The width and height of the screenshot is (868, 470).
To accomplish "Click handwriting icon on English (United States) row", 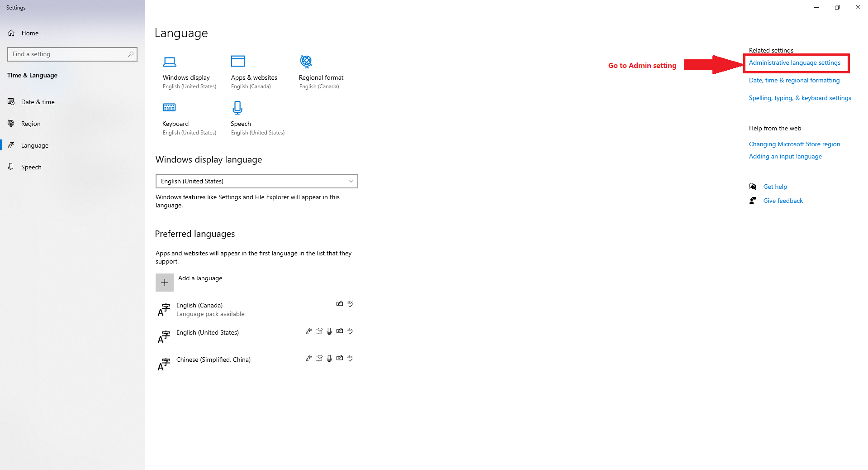I will point(340,331).
